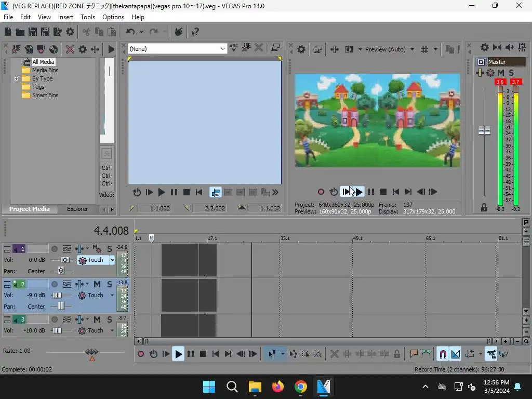The image size is (532, 399).
Task: Click the Master volume fader handle
Action: pyautogui.click(x=484, y=130)
